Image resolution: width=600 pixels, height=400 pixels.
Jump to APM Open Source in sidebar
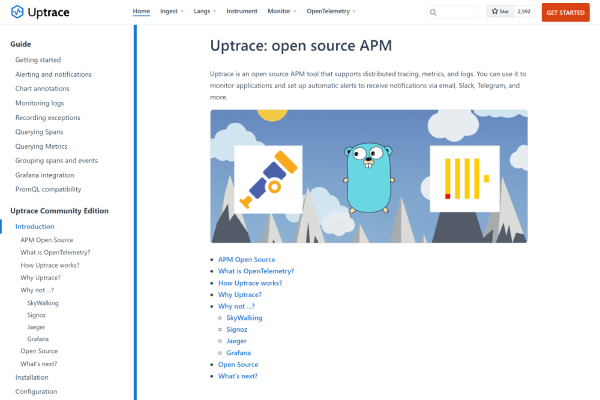click(x=47, y=240)
